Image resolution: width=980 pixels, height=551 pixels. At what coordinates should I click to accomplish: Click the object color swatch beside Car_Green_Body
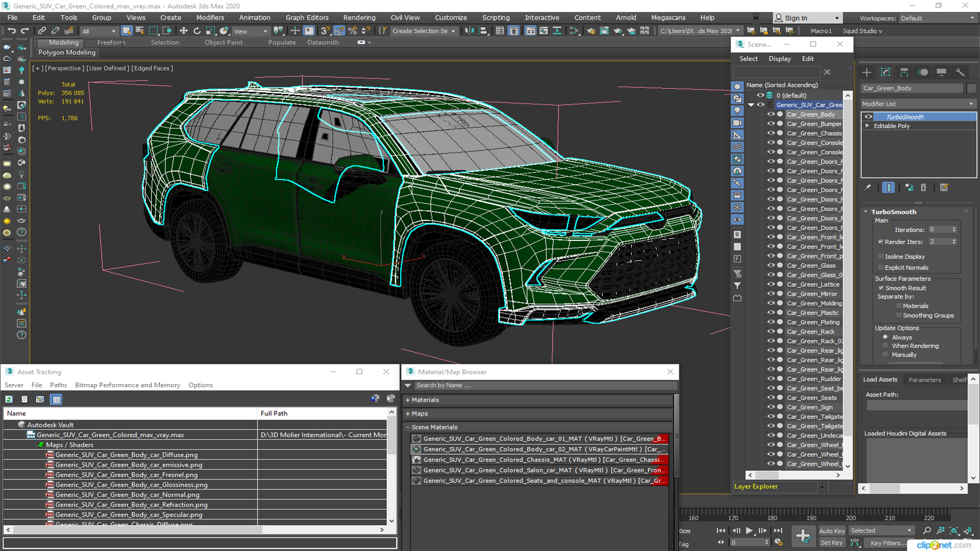(x=971, y=88)
